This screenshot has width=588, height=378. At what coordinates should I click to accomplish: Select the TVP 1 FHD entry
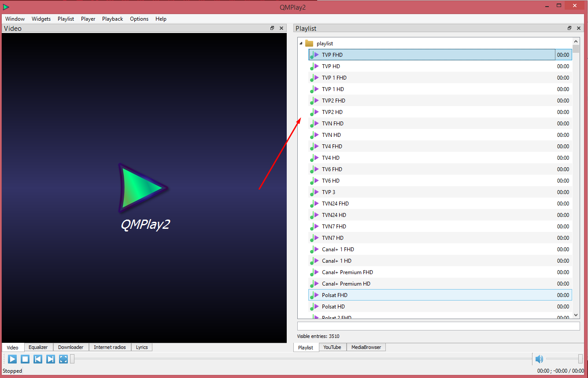point(440,78)
